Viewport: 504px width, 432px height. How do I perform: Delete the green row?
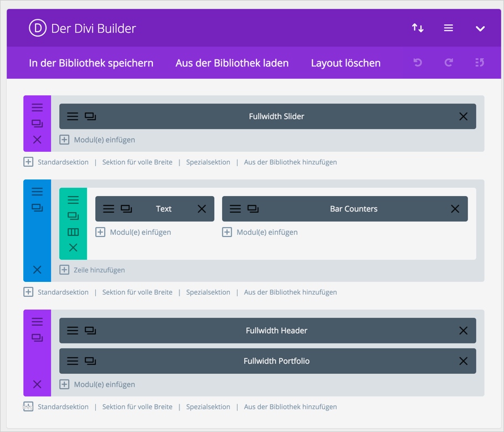tap(73, 248)
